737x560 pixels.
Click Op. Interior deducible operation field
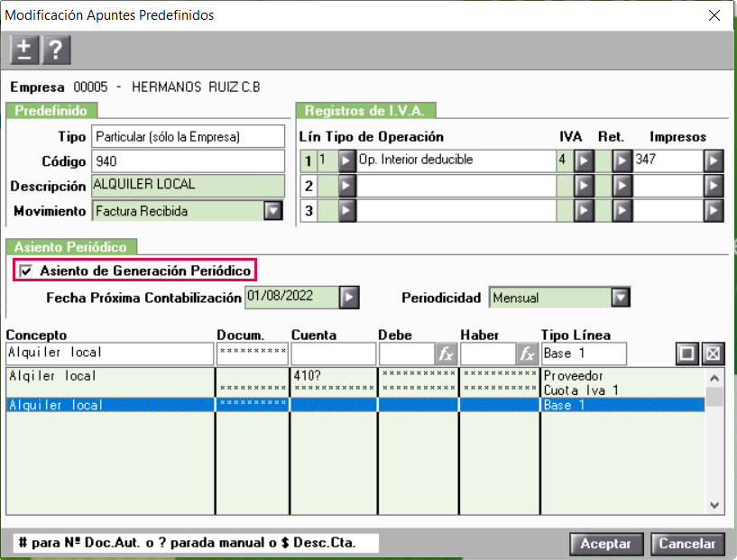point(456,161)
